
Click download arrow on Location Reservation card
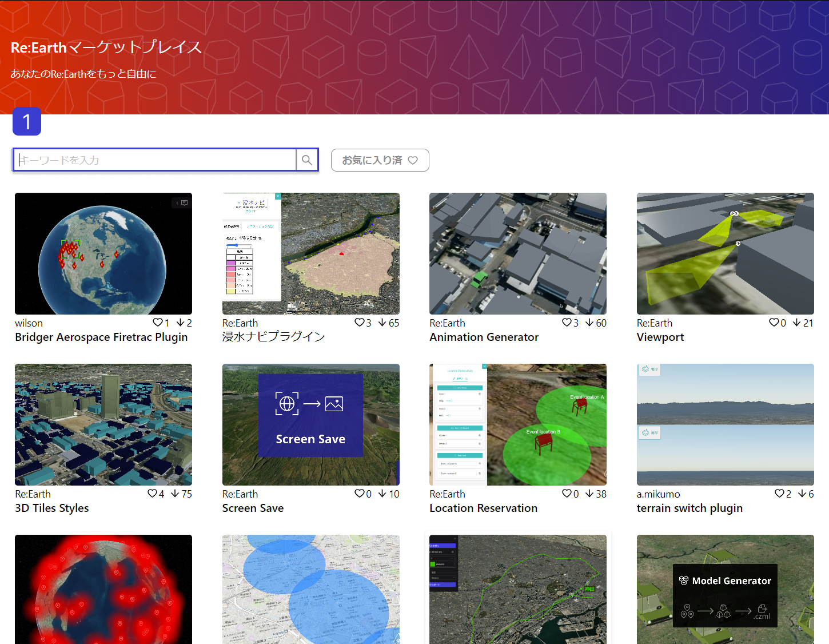point(589,494)
